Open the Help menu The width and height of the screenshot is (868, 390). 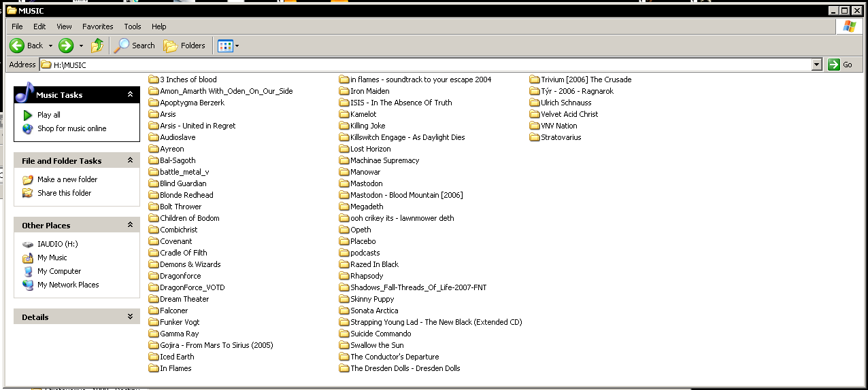159,26
